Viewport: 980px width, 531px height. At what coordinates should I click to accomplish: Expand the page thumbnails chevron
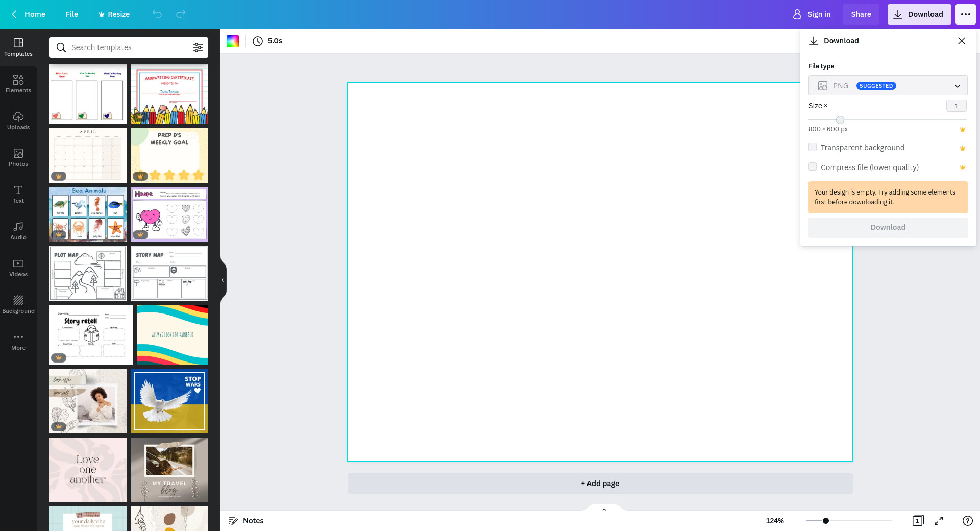[604, 509]
